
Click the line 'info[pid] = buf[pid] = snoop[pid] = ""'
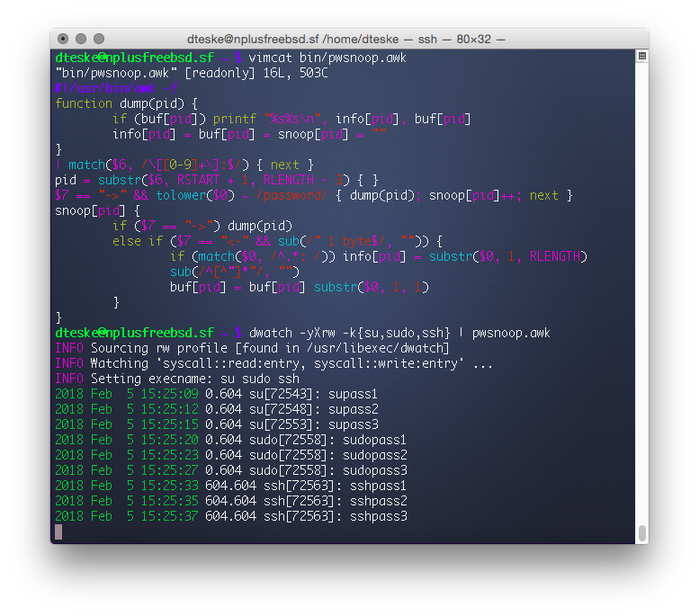(249, 134)
